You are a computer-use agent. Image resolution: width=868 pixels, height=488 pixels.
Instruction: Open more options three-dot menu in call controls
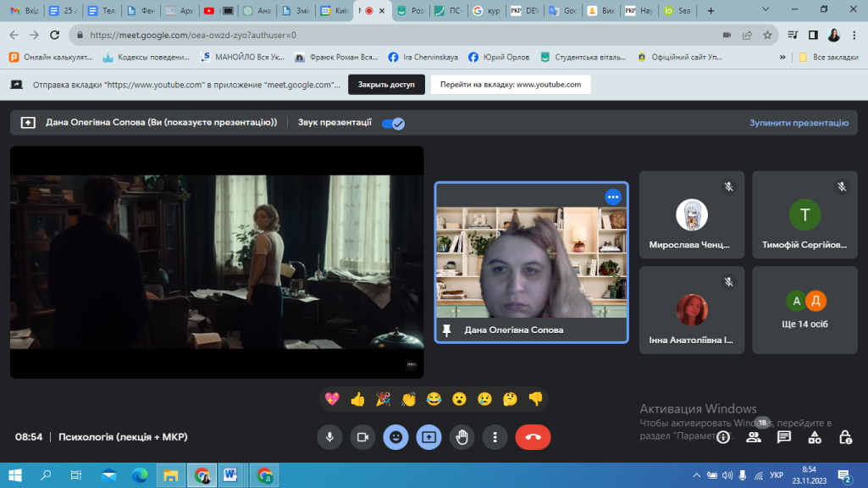495,437
